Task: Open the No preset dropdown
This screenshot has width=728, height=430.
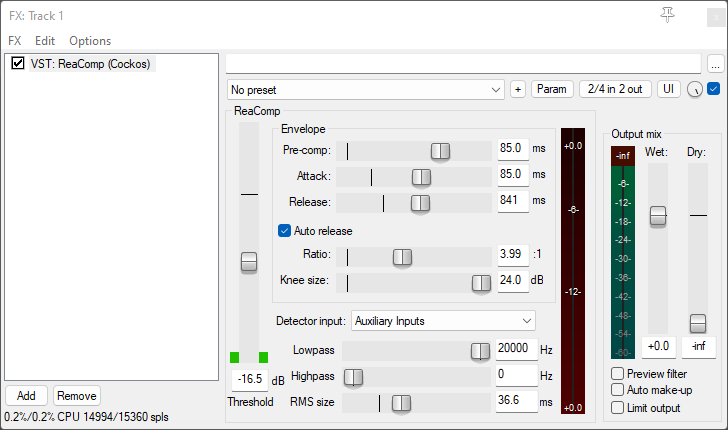Action: (x=366, y=90)
